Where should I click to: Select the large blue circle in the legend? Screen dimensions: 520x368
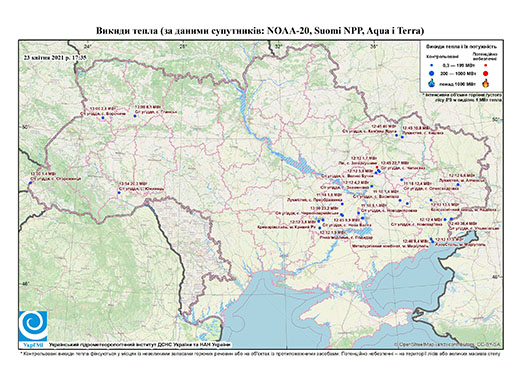pyautogui.click(x=432, y=73)
